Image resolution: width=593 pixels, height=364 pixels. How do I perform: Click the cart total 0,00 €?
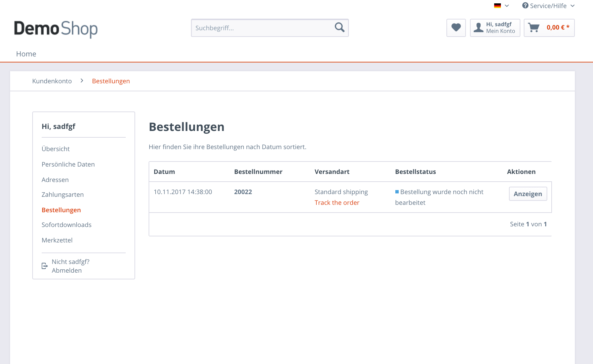(558, 28)
